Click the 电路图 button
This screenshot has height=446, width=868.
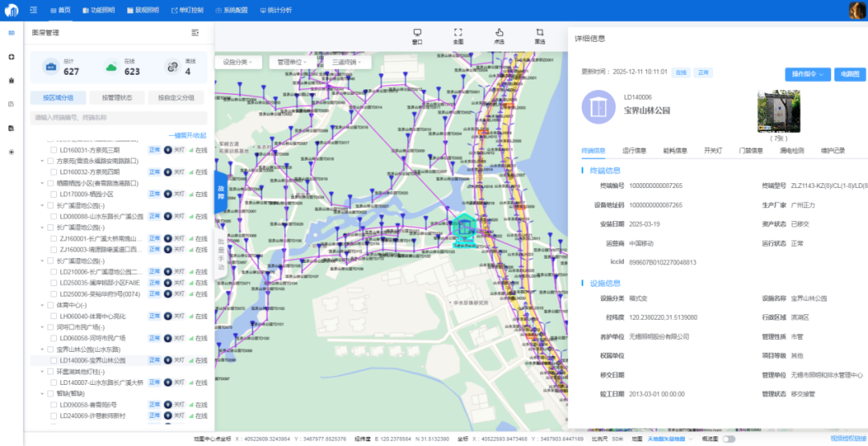point(850,74)
